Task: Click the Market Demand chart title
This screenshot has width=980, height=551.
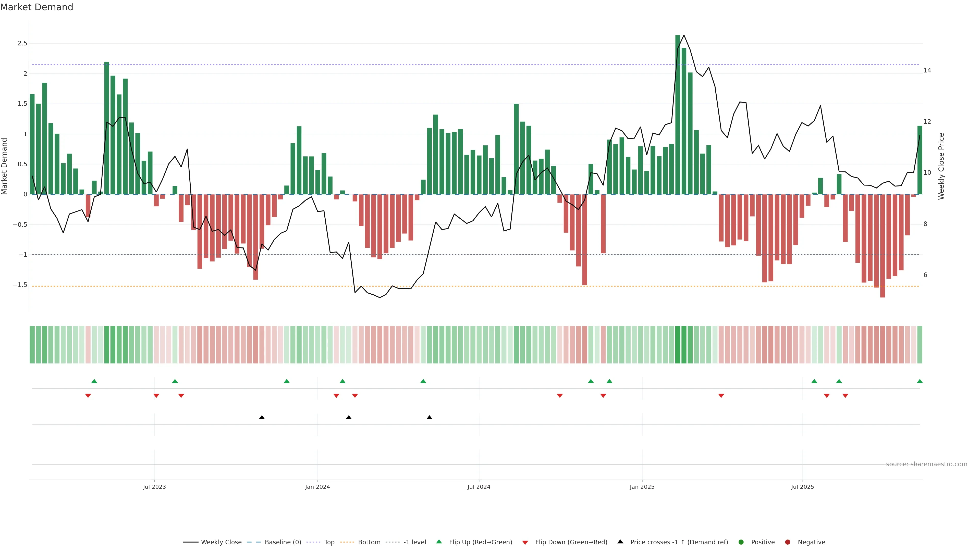Action: coord(36,7)
